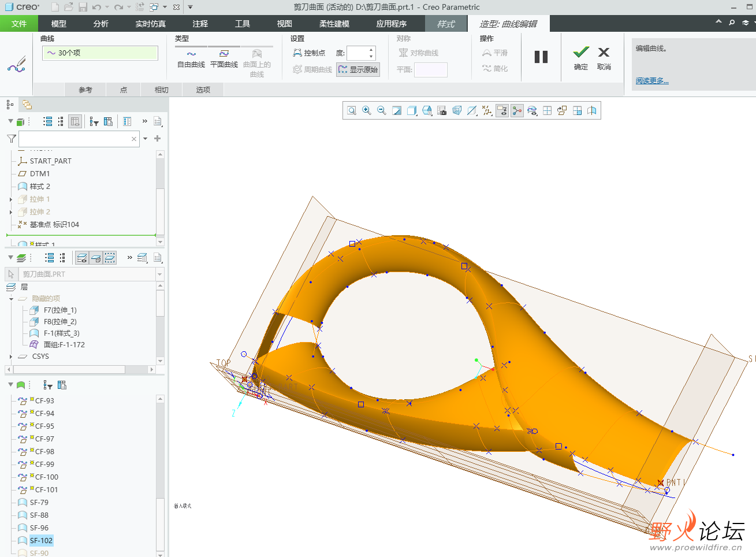Collapse the 隐藏的项 layer node
This screenshot has width=756, height=557.
click(11, 299)
